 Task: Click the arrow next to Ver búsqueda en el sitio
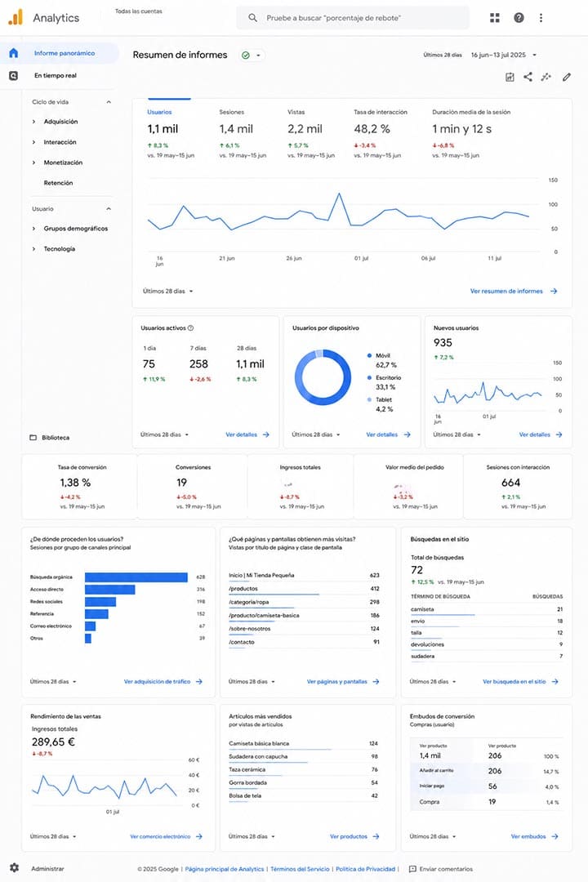click(555, 682)
